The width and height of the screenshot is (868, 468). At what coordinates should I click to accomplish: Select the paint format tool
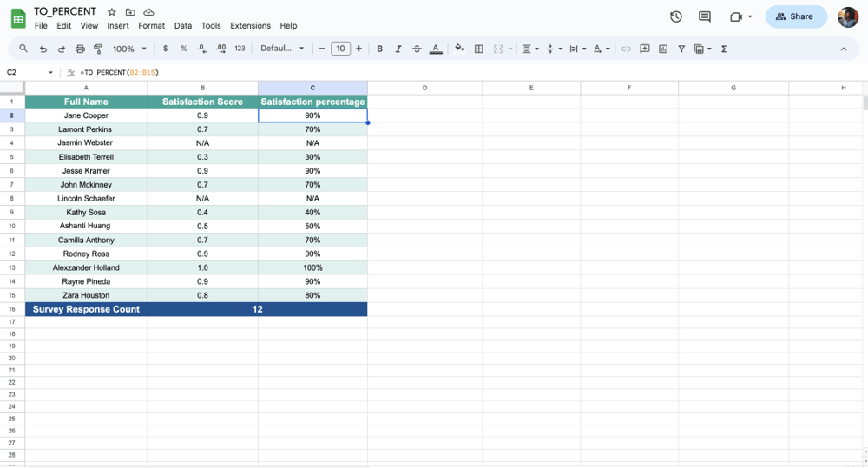pos(98,49)
